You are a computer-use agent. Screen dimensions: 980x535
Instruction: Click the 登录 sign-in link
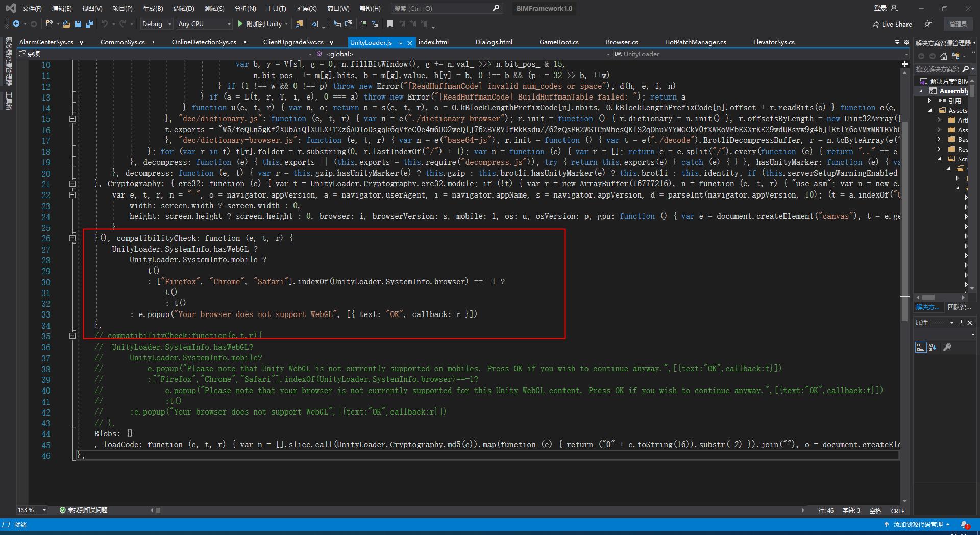(x=880, y=8)
